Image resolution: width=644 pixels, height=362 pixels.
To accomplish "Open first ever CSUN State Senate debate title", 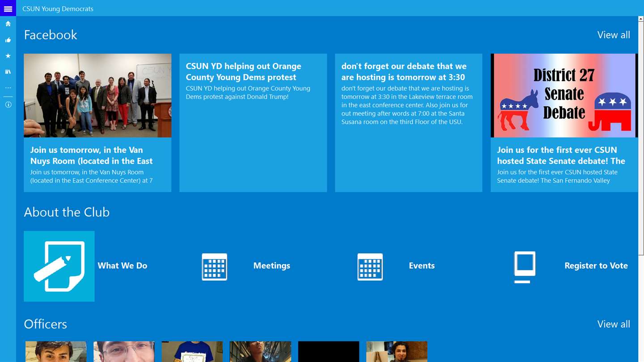I will 561,156.
